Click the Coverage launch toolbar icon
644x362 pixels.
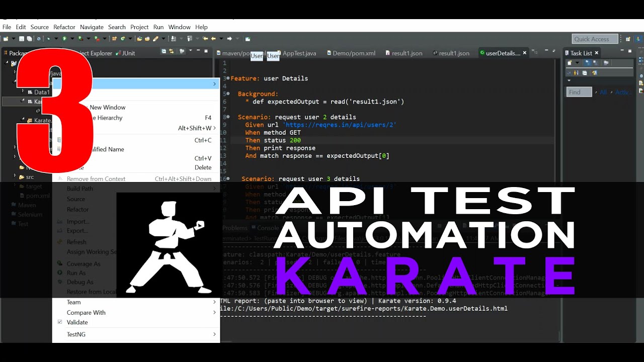coord(80,39)
